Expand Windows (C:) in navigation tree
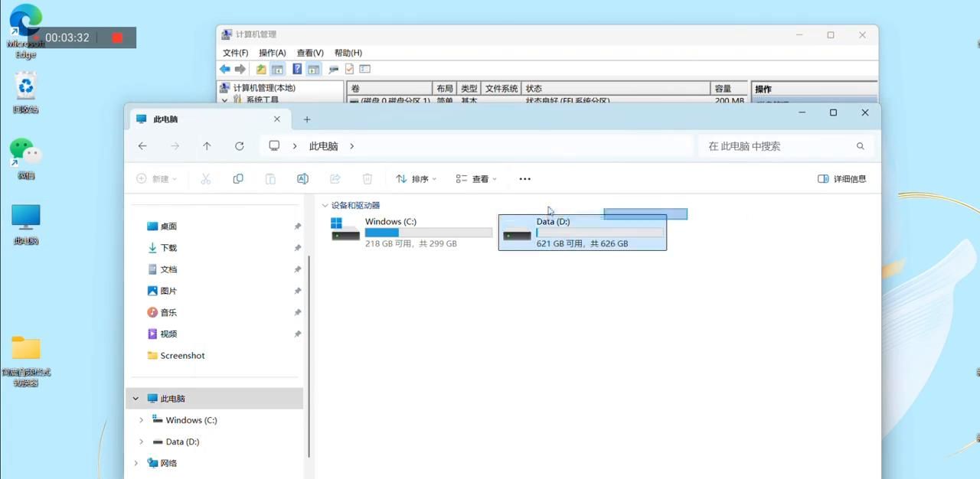This screenshot has width=980, height=479. coord(142,420)
